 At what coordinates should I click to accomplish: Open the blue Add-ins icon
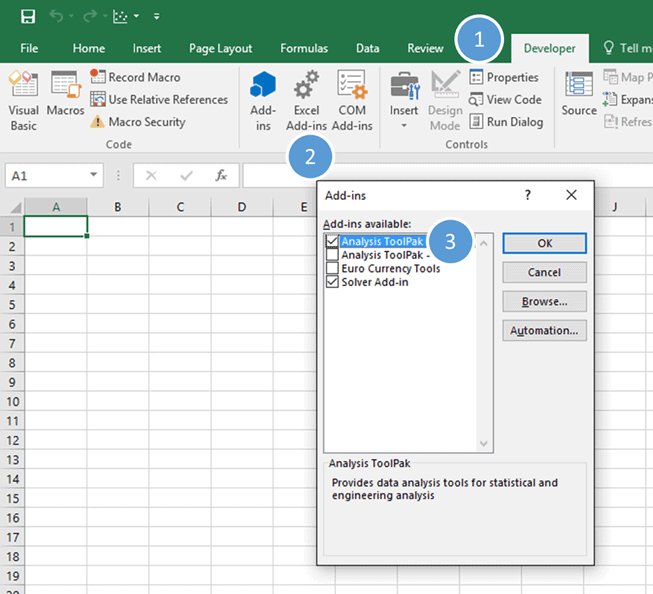(263, 100)
